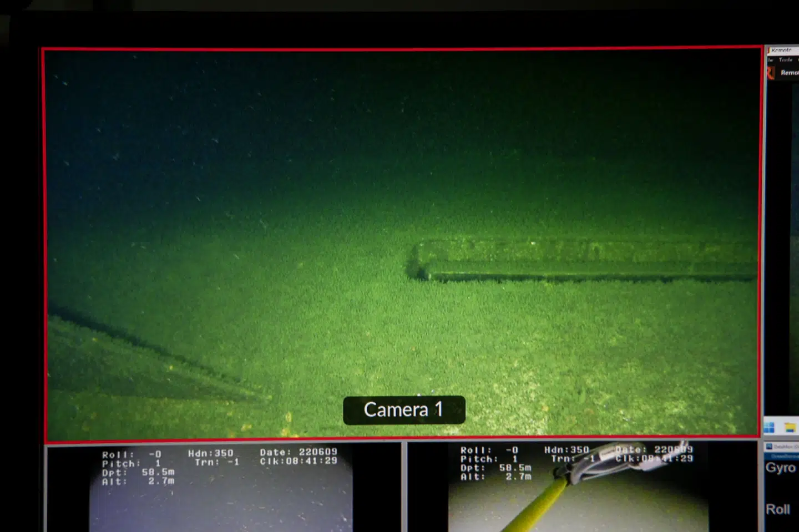Click the Camera 1 label

click(x=403, y=410)
